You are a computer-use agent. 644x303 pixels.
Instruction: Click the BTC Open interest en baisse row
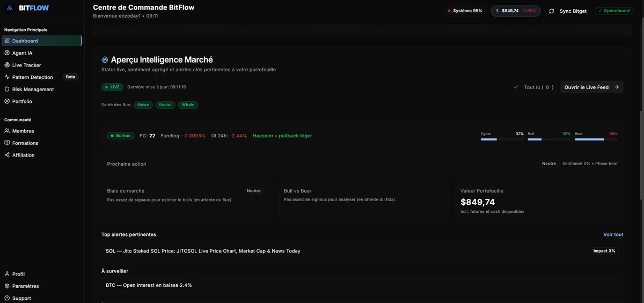pyautogui.click(x=362, y=285)
